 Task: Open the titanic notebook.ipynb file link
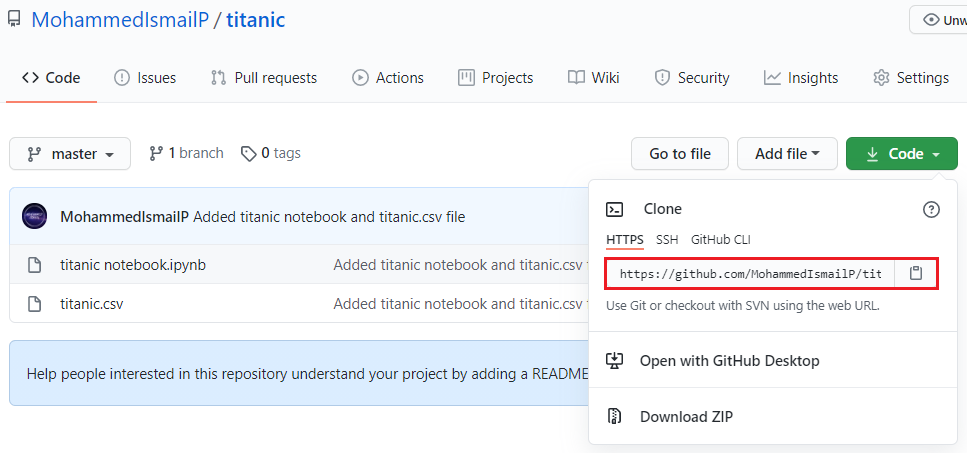tap(133, 265)
